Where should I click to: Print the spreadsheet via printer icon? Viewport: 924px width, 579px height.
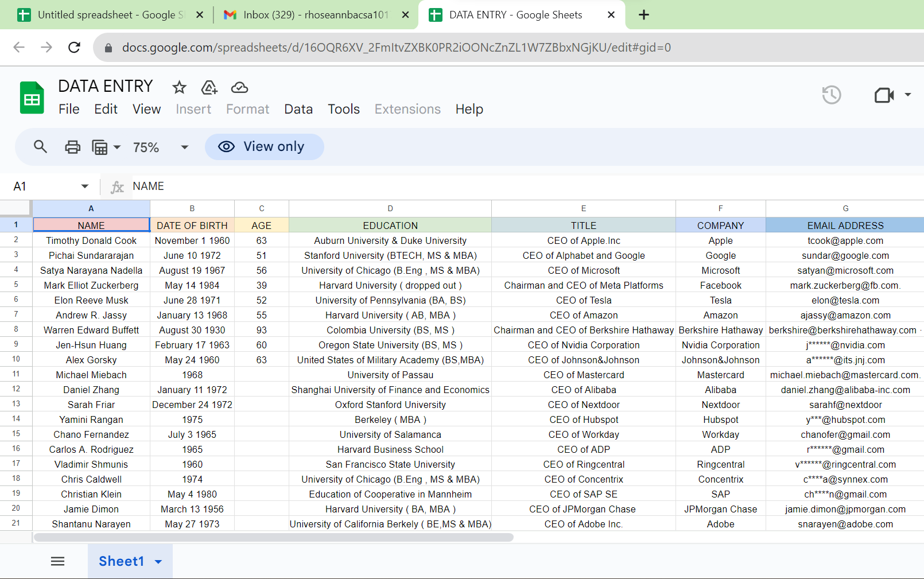[72, 147]
